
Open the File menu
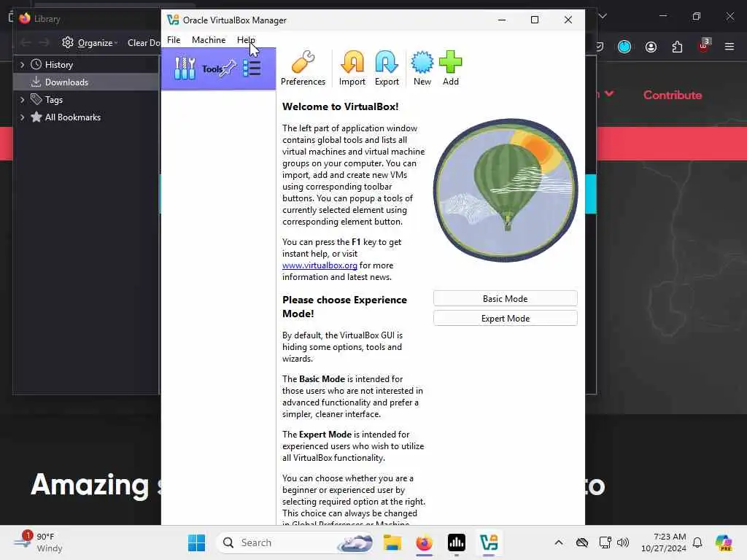coord(174,40)
